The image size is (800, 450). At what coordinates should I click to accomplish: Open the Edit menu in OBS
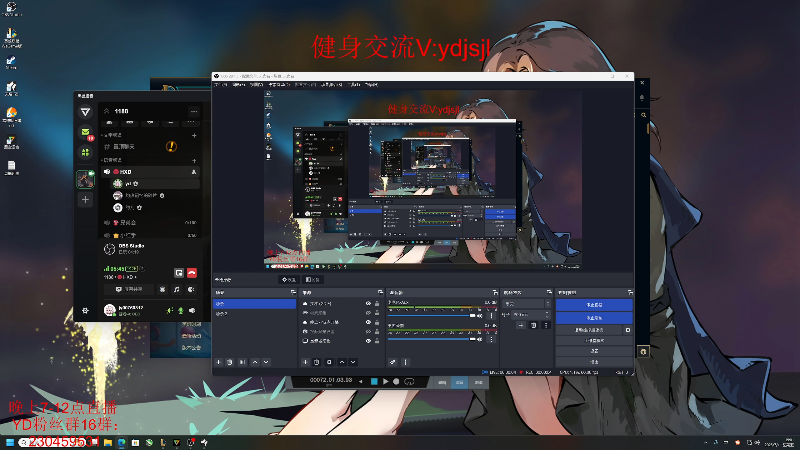click(239, 85)
